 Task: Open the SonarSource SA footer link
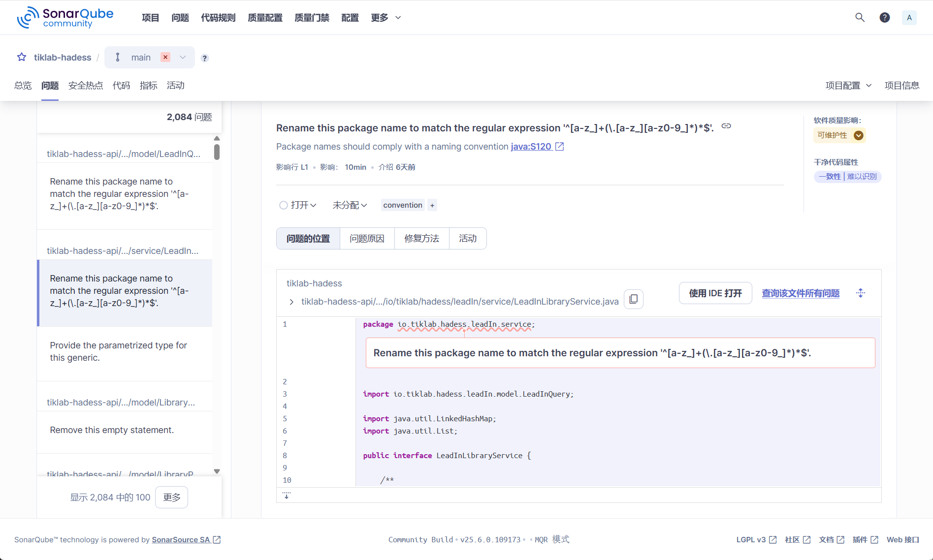click(x=186, y=540)
